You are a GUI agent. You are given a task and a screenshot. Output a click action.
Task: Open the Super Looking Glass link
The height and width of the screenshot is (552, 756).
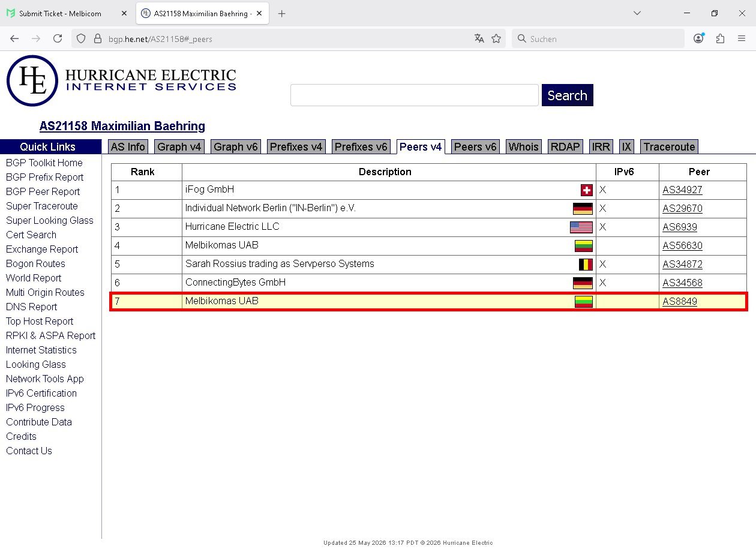50,220
